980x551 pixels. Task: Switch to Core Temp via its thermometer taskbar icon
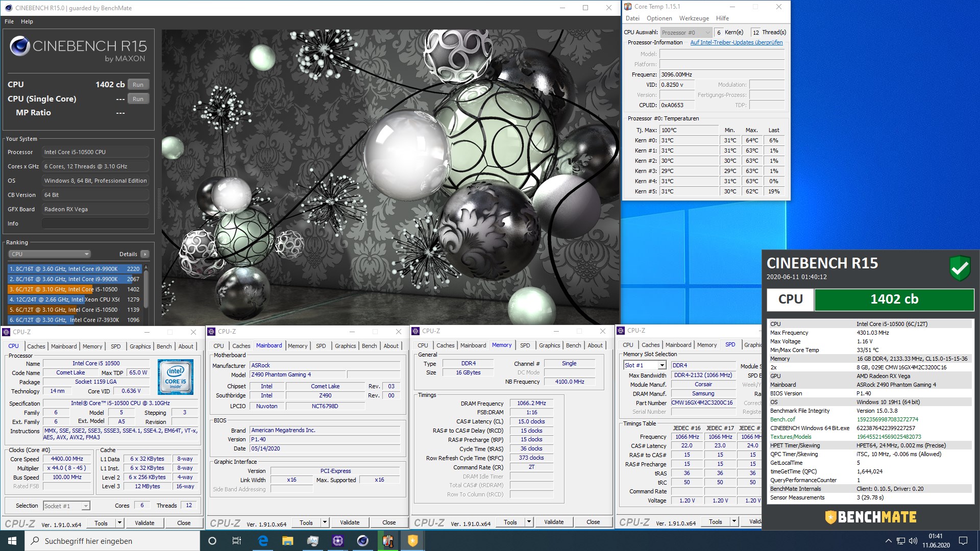(388, 541)
